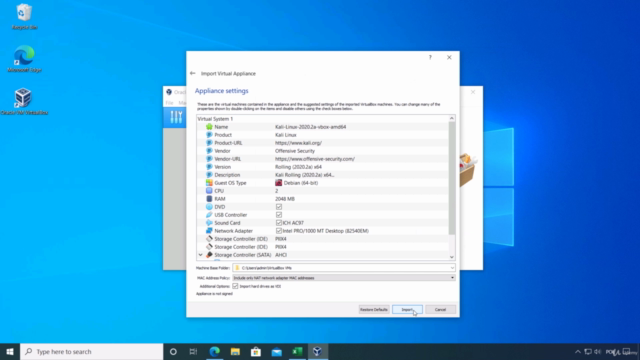Open Microsoft Edge desktop shortcut
This screenshot has height=360, width=640.
coord(24,59)
